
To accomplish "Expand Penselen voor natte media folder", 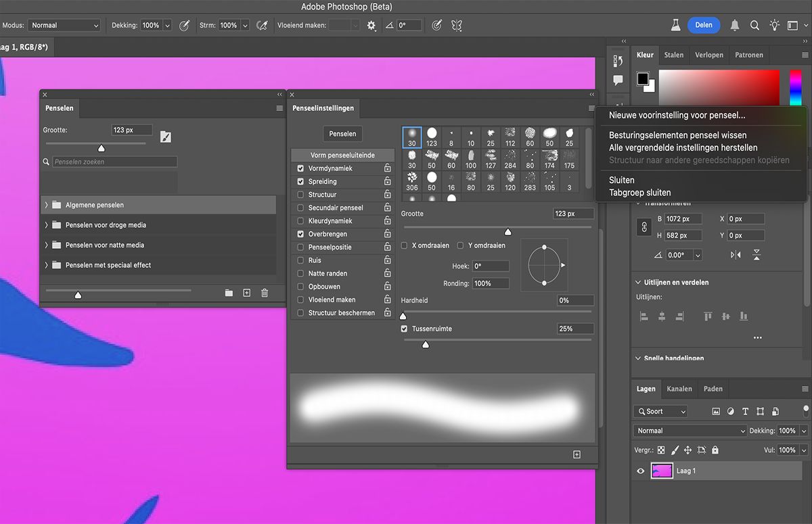I will 46,245.
